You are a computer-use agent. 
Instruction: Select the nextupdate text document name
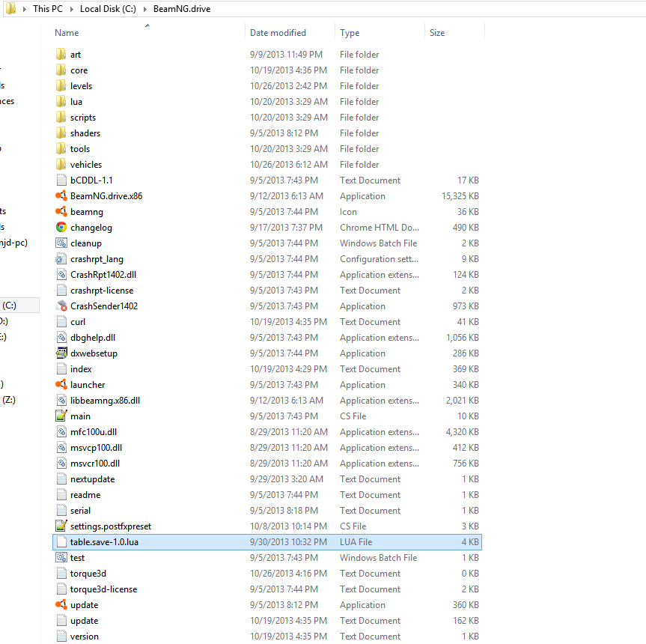click(92, 479)
